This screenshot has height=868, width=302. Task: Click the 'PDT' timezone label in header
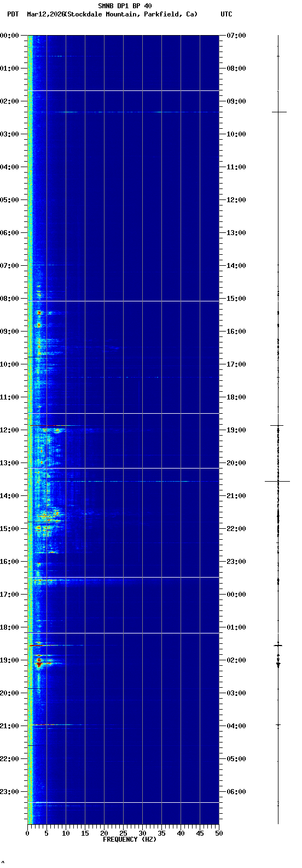[x=13, y=14]
